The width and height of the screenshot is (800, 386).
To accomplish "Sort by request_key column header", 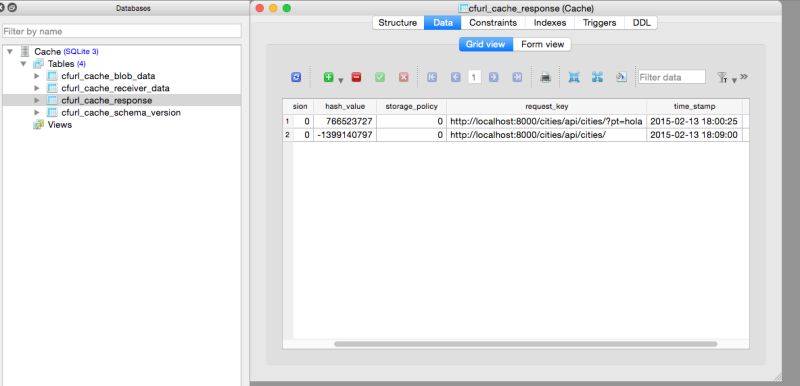I will point(546,107).
